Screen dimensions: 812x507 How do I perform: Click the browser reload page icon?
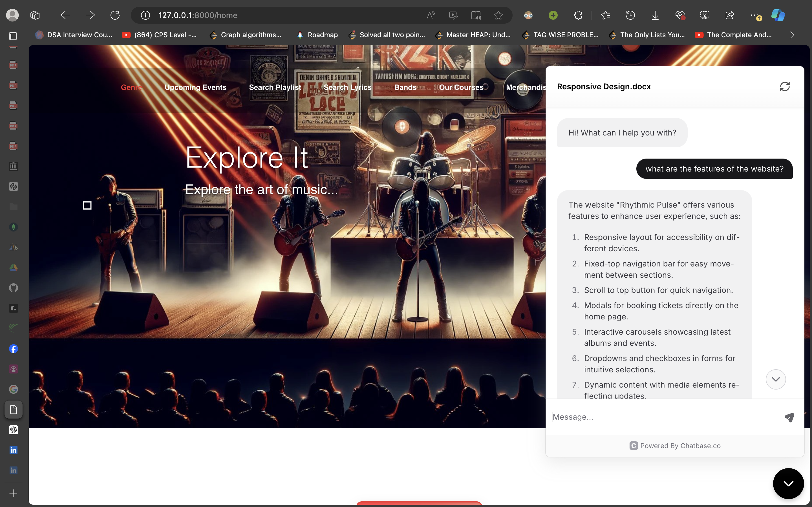coord(115,15)
